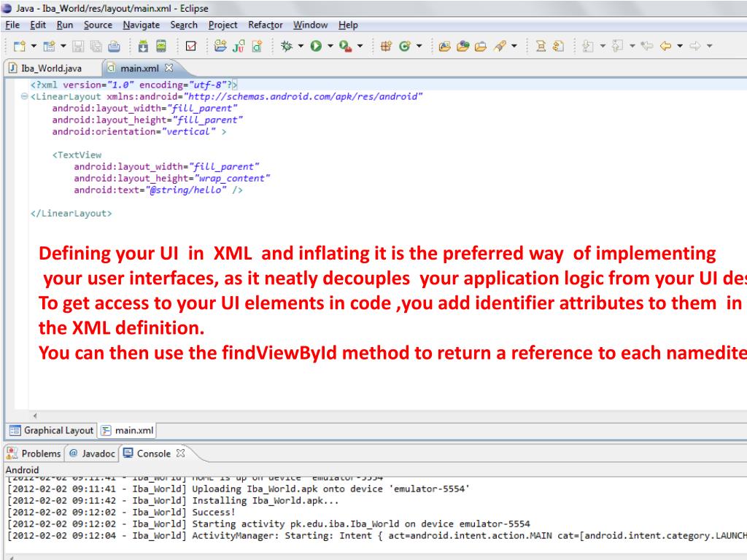Viewport: 747px width, 560px height.
Task: Open the Edit menu
Action: click(x=38, y=26)
